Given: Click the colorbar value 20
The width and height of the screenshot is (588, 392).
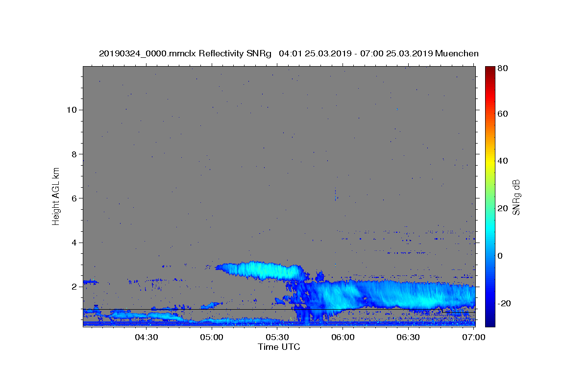Looking at the screenshot, I should (503, 208).
